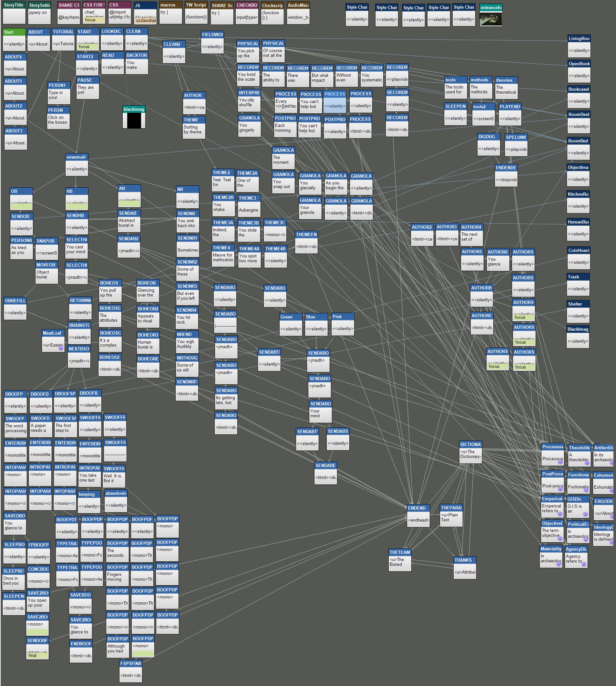This screenshot has height=686, width=616.
Task: Select the LivingRoo passage
Action: coord(579,47)
